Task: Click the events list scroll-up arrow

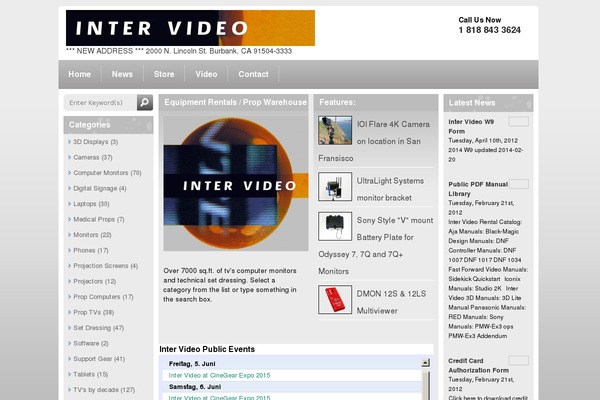Action: click(426, 363)
